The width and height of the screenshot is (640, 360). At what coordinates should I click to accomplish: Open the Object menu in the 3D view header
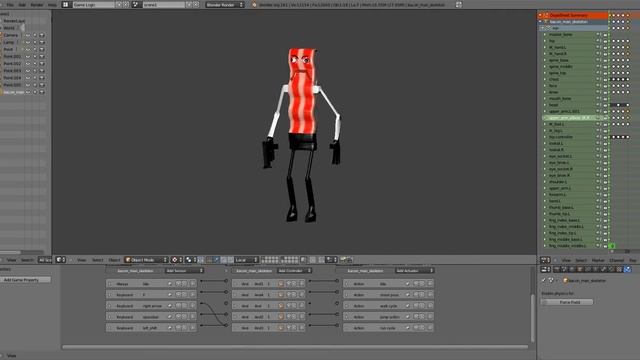pos(114,260)
